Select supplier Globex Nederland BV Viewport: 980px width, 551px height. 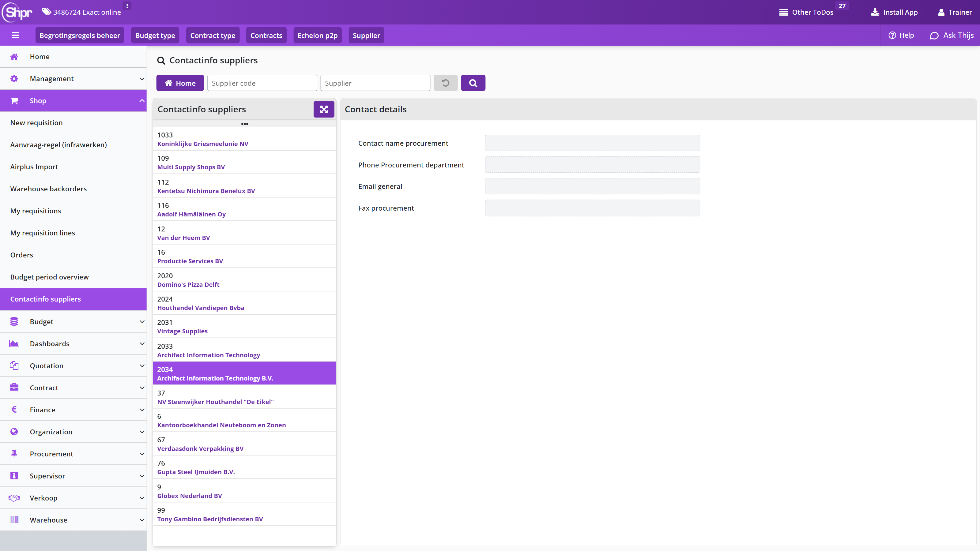[244, 491]
